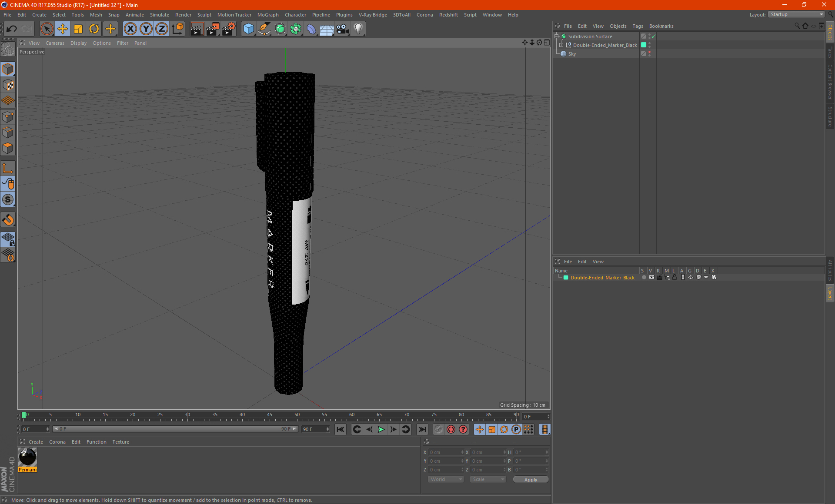Screen dimensions: 835x504
Task: Open the viewport Display menu
Action: point(78,43)
